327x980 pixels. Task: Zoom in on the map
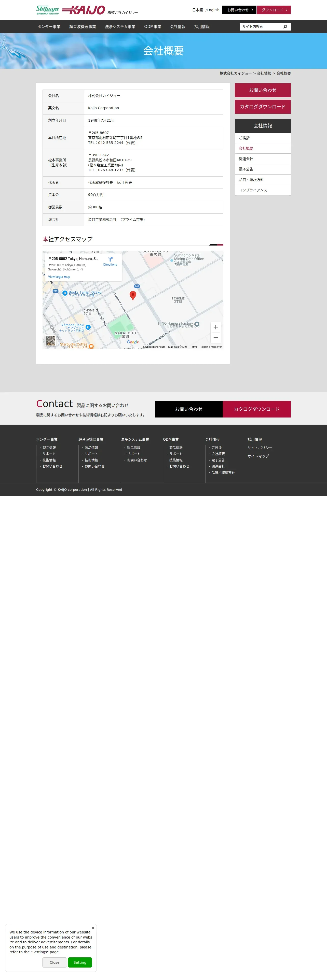coord(215,327)
